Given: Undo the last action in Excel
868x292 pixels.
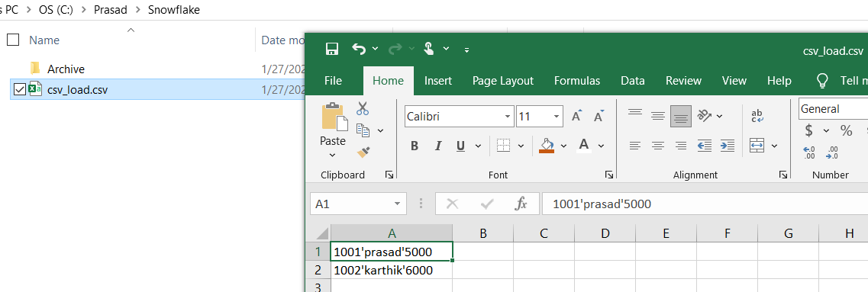Looking at the screenshot, I should [x=359, y=49].
